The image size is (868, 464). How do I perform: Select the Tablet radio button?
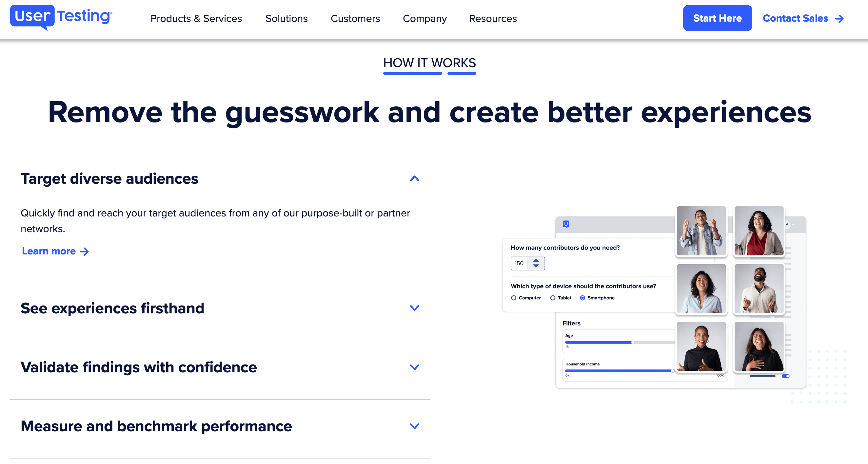(x=553, y=298)
